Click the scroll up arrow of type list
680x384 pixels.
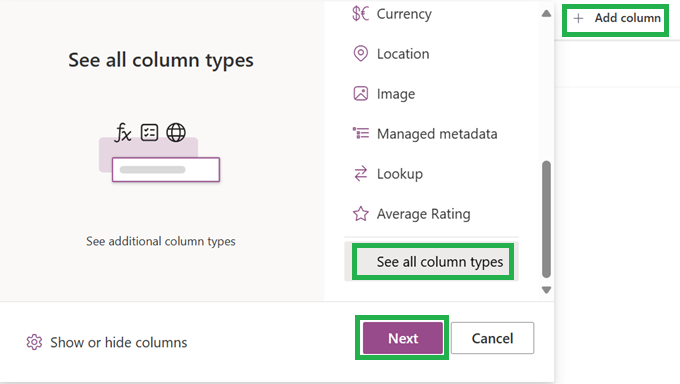546,14
